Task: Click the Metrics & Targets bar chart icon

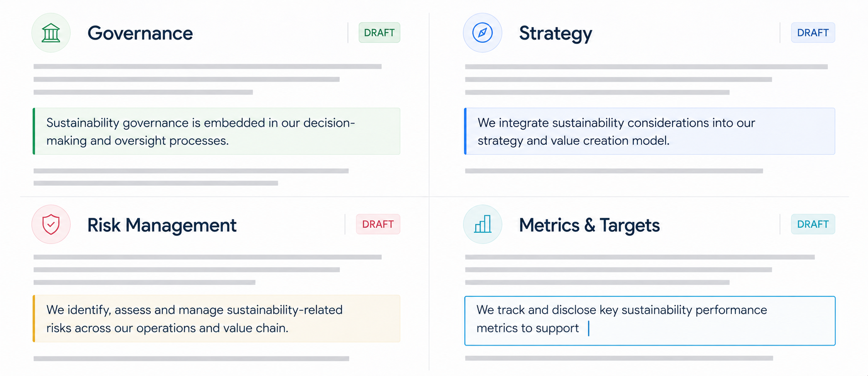Action: click(482, 224)
